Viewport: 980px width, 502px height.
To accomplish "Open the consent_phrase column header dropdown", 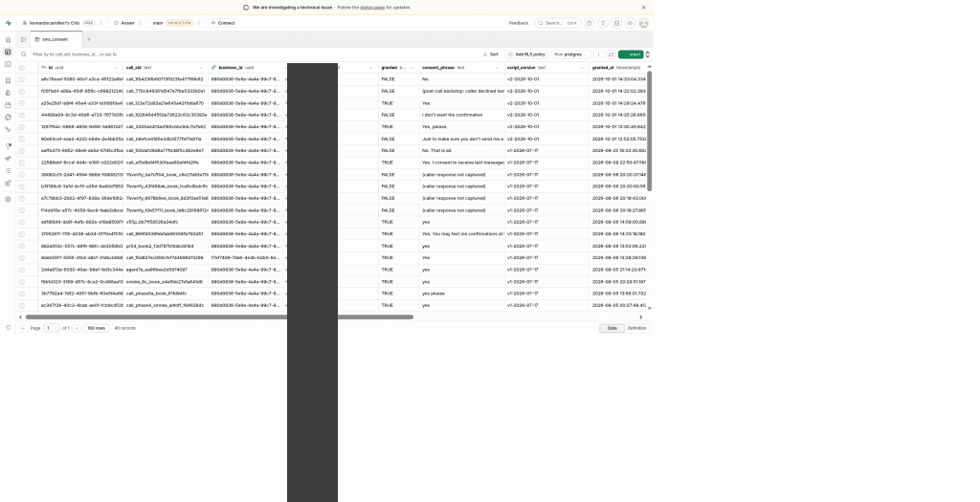I will pyautogui.click(x=497, y=68).
